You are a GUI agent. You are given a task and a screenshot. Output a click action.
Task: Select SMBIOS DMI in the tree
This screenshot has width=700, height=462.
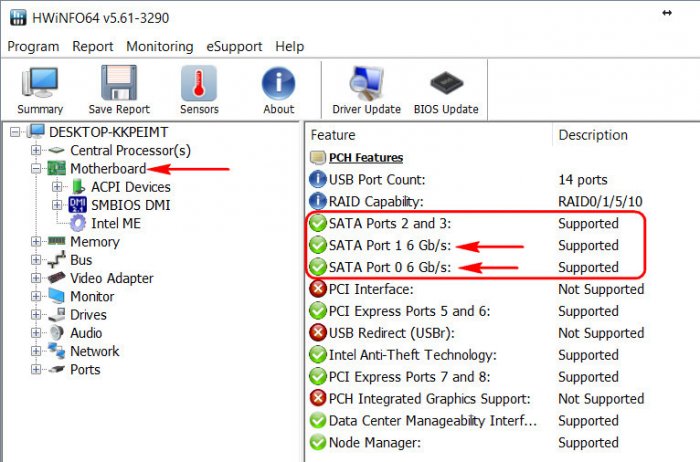click(x=130, y=205)
